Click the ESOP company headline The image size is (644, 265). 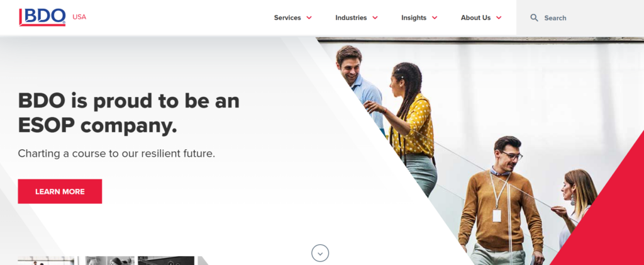tap(128, 113)
